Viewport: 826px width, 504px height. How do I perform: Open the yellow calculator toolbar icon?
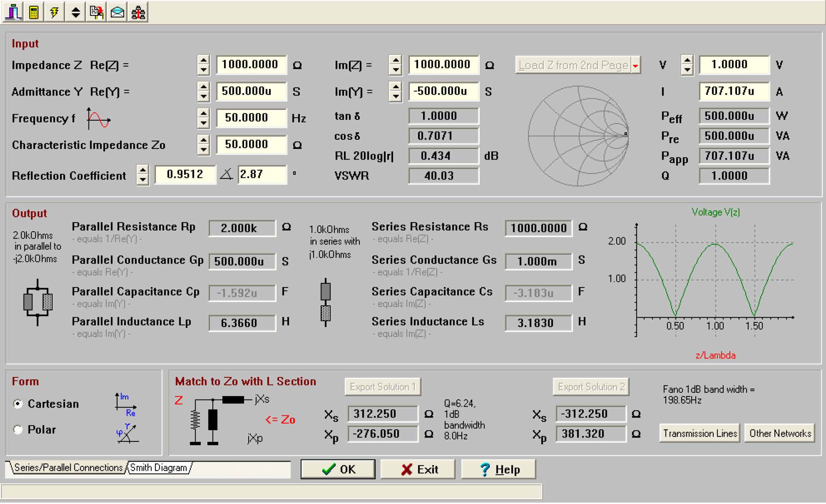[x=34, y=12]
